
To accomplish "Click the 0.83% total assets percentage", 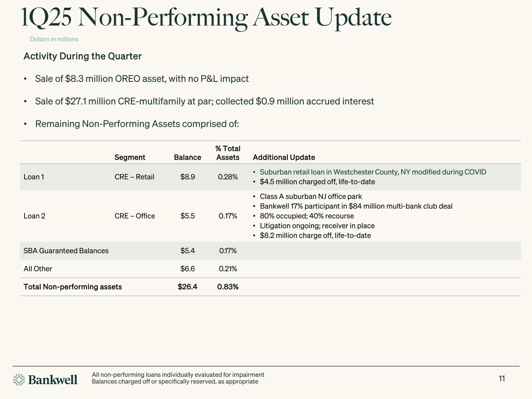I will click(228, 287).
